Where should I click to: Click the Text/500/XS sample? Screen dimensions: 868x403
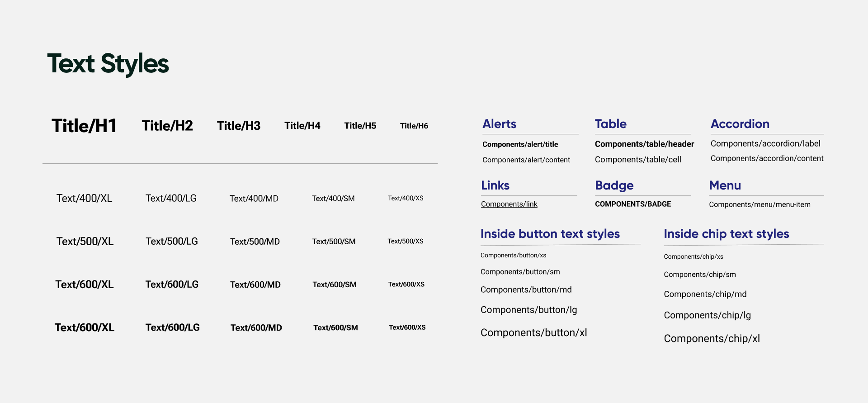pos(405,241)
